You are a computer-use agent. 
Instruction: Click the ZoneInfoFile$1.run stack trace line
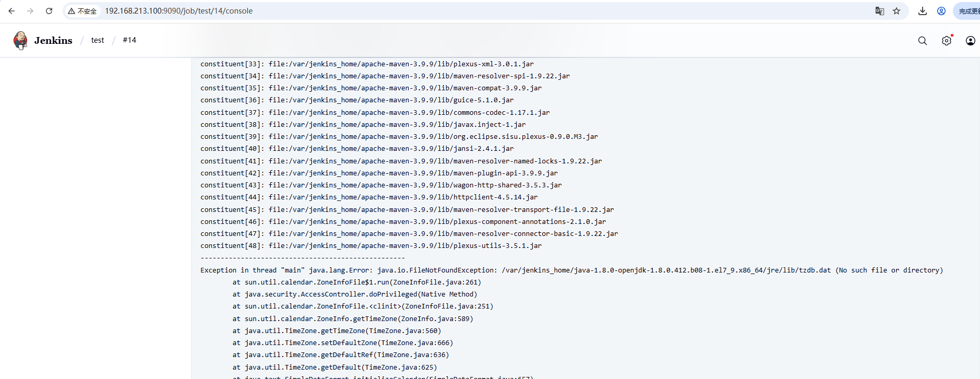click(357, 282)
